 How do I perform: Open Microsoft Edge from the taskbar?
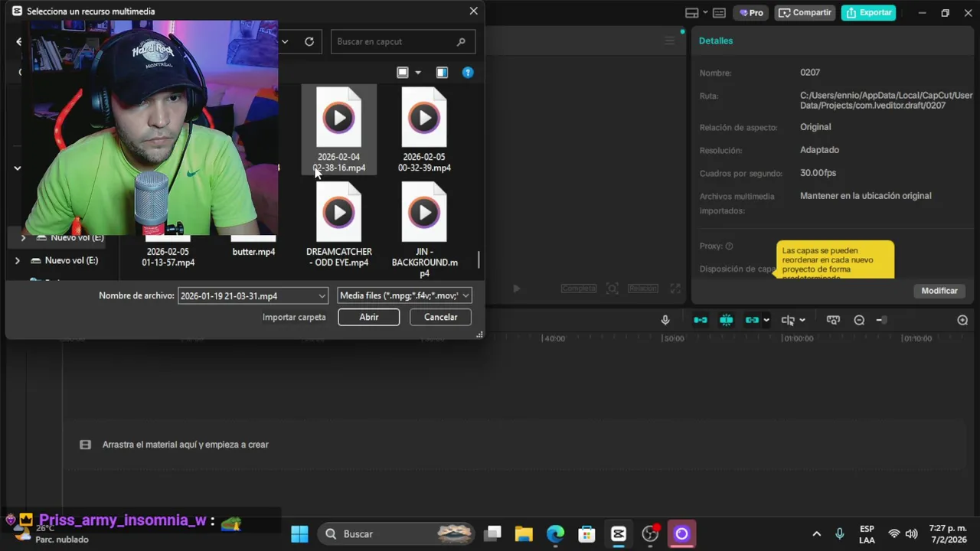pyautogui.click(x=555, y=534)
